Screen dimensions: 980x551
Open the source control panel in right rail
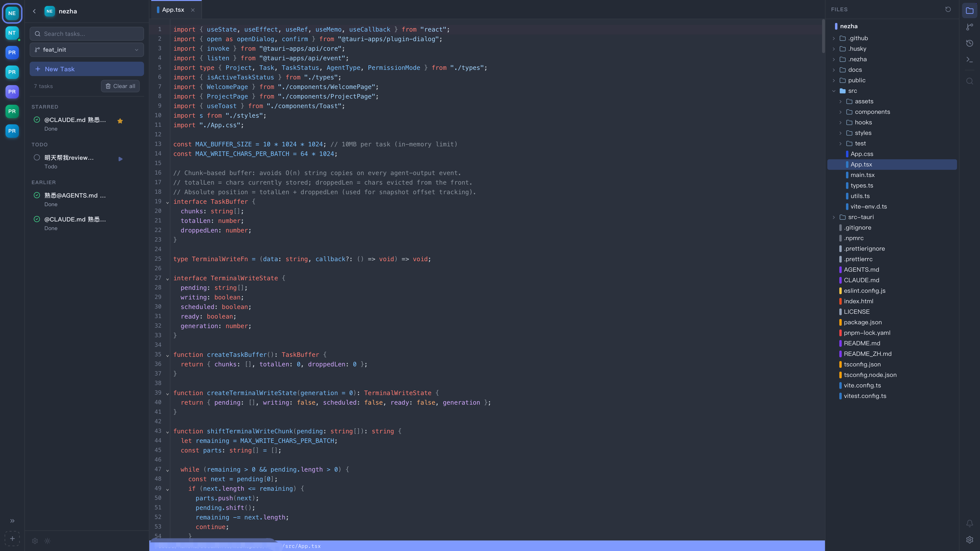pyautogui.click(x=970, y=27)
